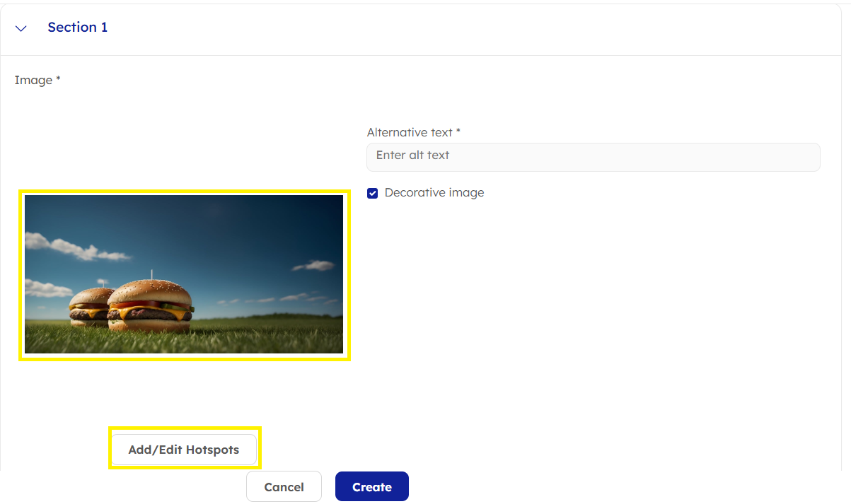Image resolution: width=851 pixels, height=504 pixels.
Task: Open Add/Edit Hotspots
Action: click(x=184, y=450)
